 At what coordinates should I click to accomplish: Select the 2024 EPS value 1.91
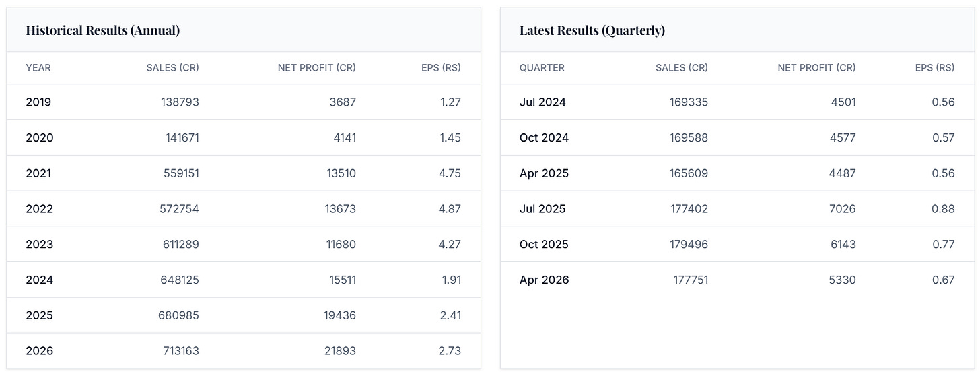(450, 280)
